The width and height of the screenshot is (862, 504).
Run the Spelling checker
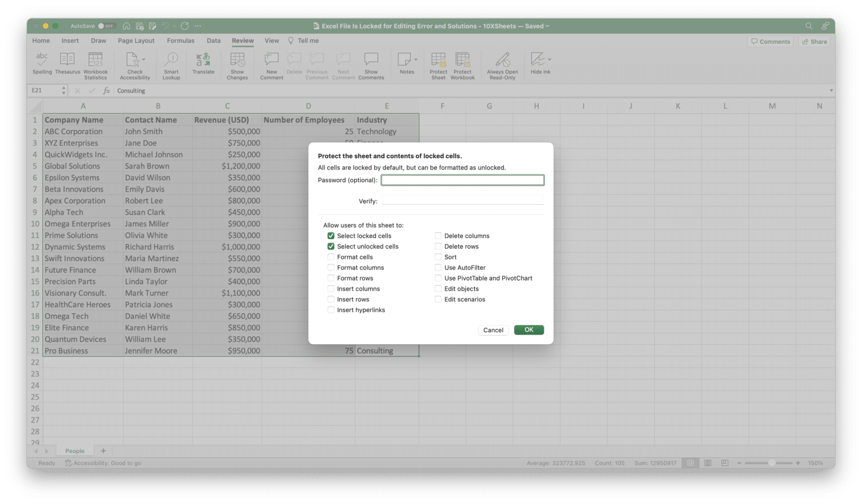[42, 63]
